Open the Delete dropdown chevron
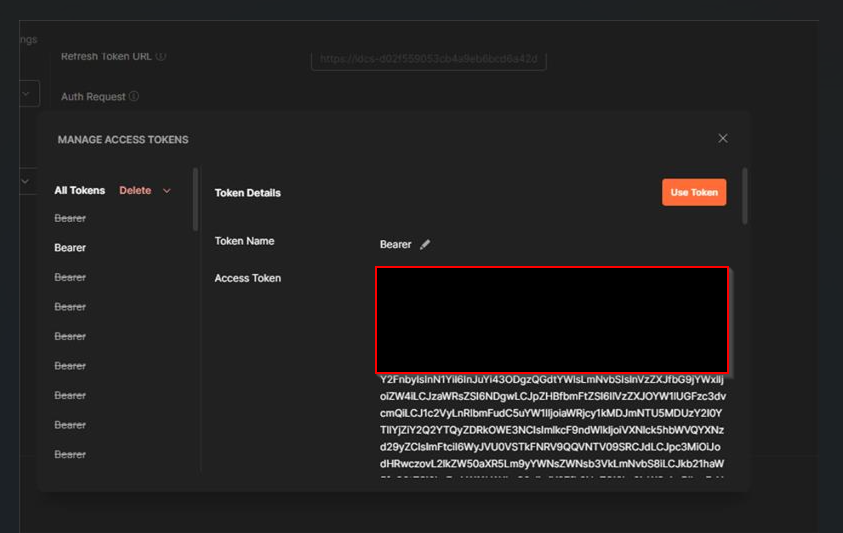The image size is (843, 533). click(x=167, y=191)
